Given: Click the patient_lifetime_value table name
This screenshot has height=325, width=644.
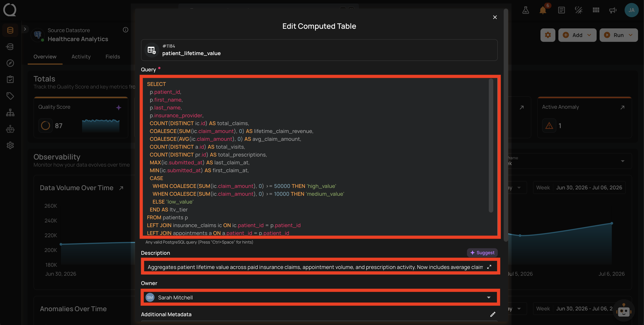Looking at the screenshot, I should [191, 53].
